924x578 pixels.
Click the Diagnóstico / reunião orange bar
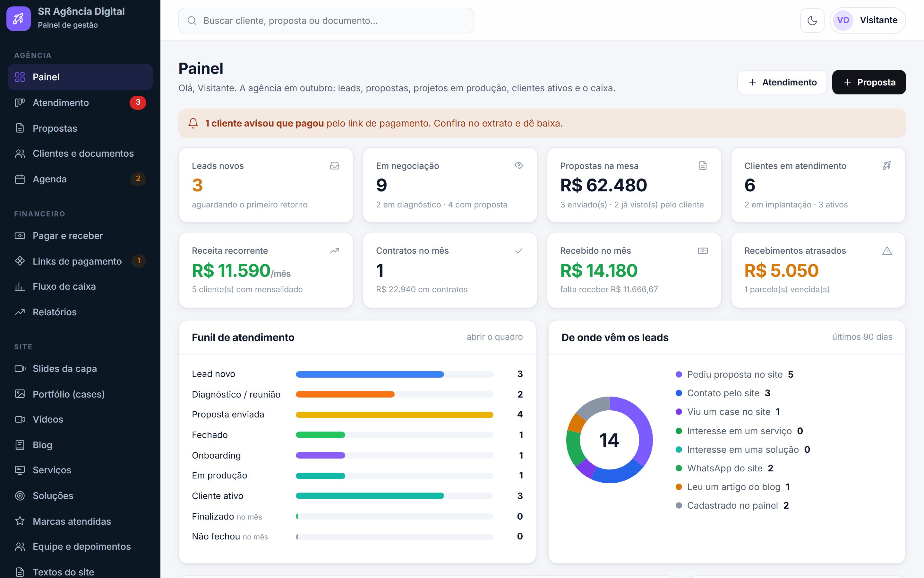coord(345,395)
